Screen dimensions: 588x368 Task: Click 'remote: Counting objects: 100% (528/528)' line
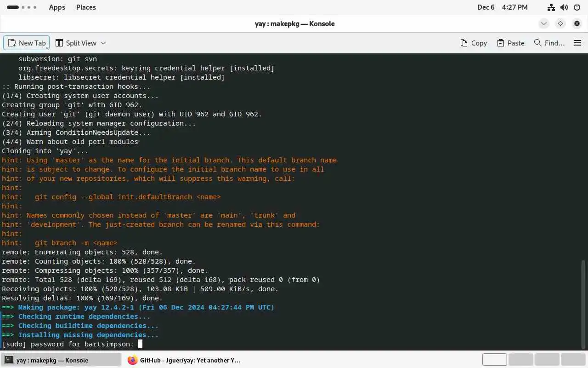(99, 261)
